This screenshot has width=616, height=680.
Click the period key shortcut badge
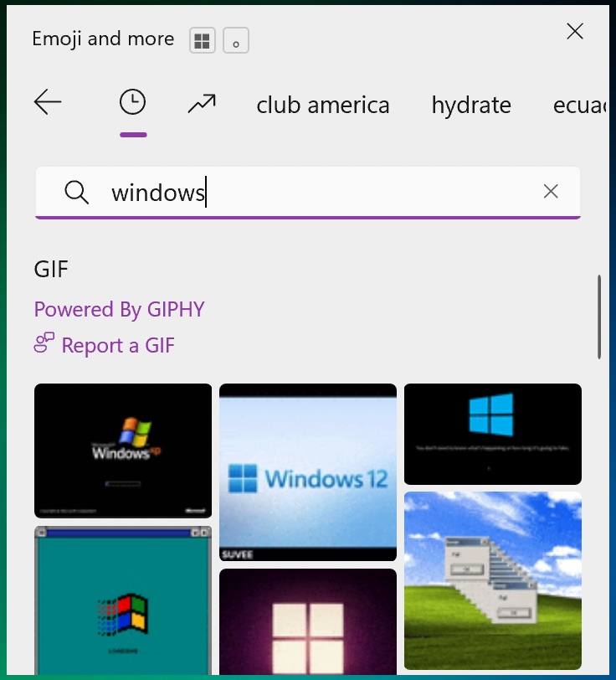[236, 40]
